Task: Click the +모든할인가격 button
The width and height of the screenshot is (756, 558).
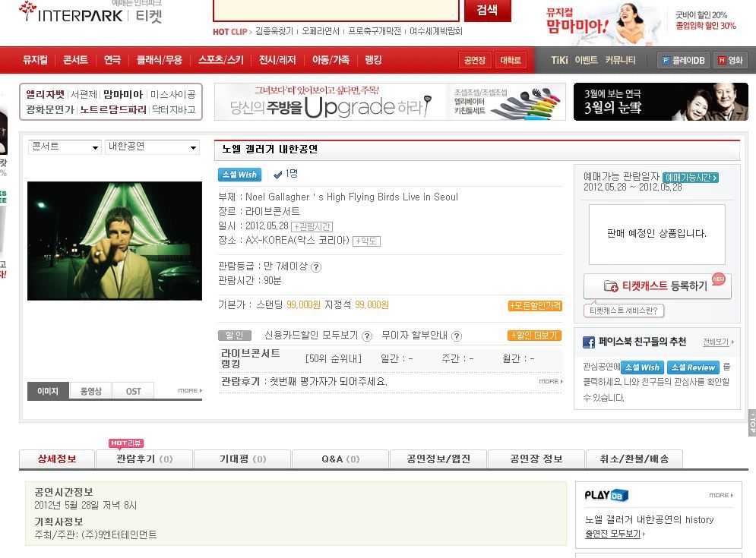Action: coord(535,306)
